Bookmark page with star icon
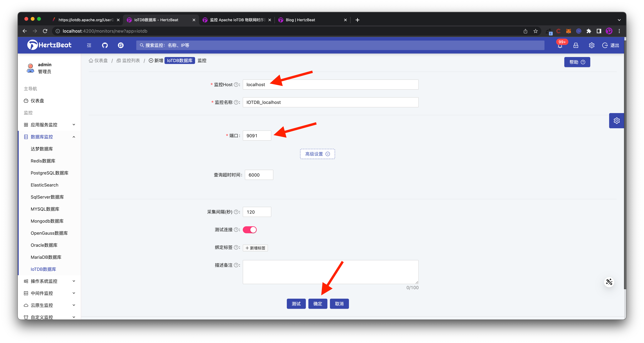 click(x=535, y=31)
